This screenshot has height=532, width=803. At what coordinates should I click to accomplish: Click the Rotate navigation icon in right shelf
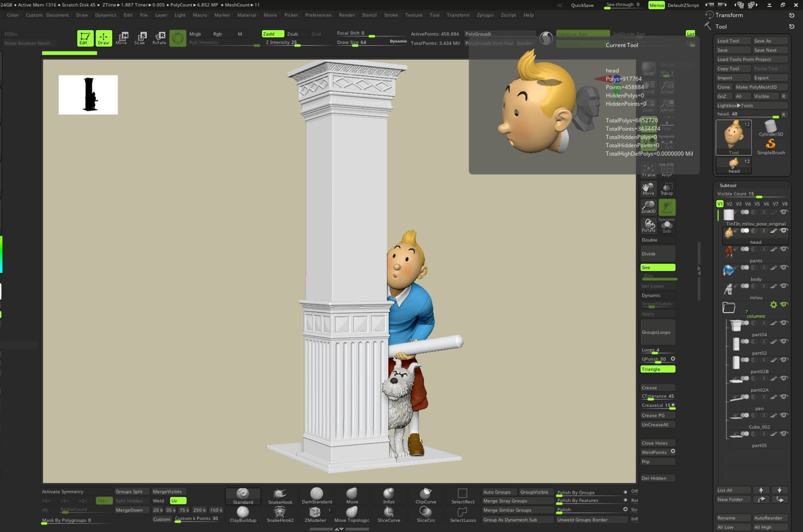648,225
